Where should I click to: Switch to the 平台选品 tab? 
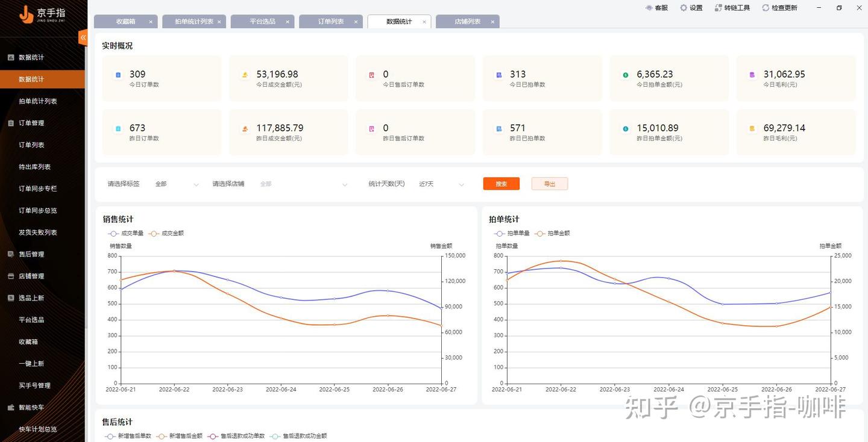[262, 22]
